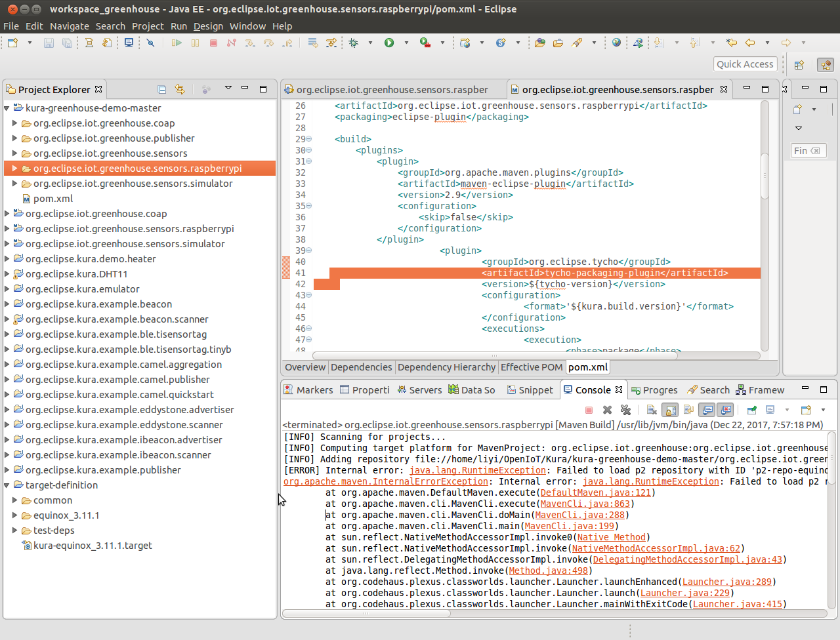The width and height of the screenshot is (840, 640).
Task: Select the Java EE perspective icon
Action: point(826,65)
